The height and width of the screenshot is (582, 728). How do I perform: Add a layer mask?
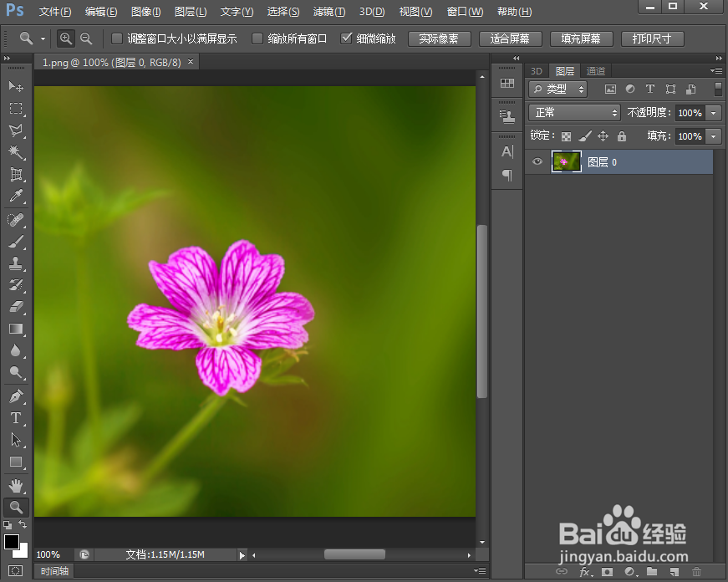607,572
